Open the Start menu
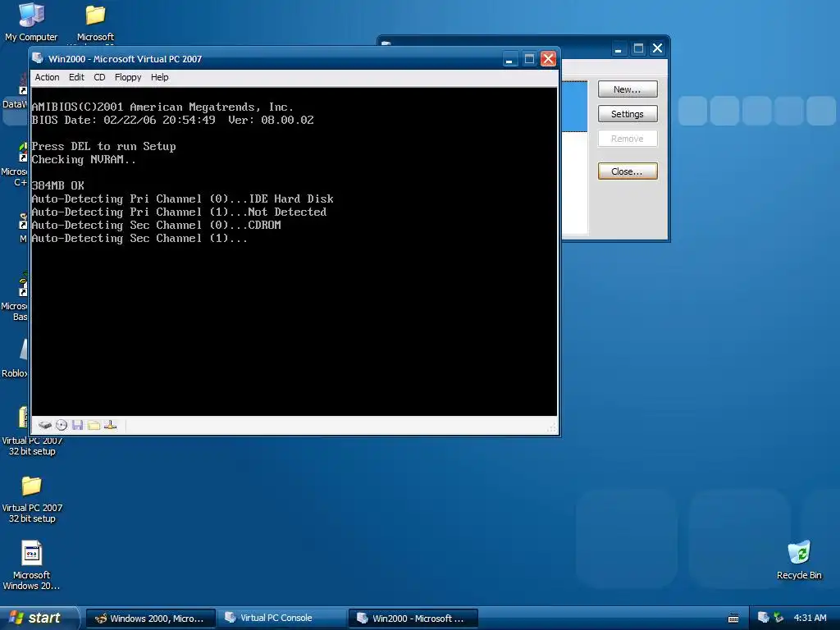The image size is (840, 630). coord(38,618)
